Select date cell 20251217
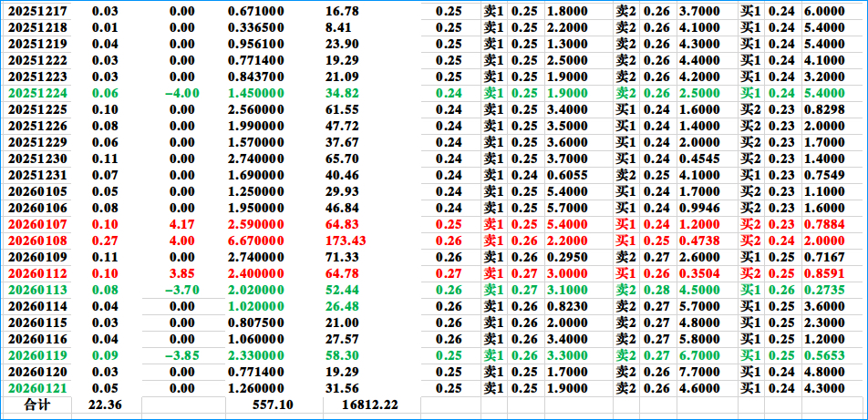Viewport: 868px width, 420px height. pyautogui.click(x=36, y=11)
